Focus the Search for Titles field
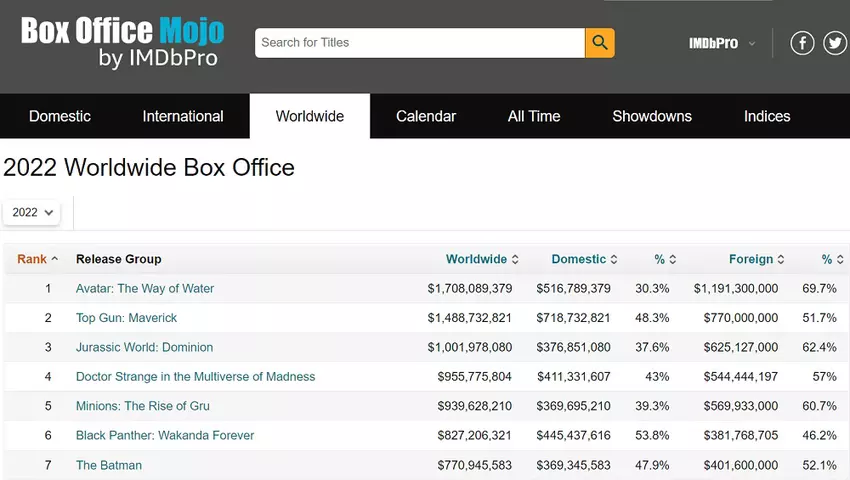The height and width of the screenshot is (480, 850). [x=420, y=43]
